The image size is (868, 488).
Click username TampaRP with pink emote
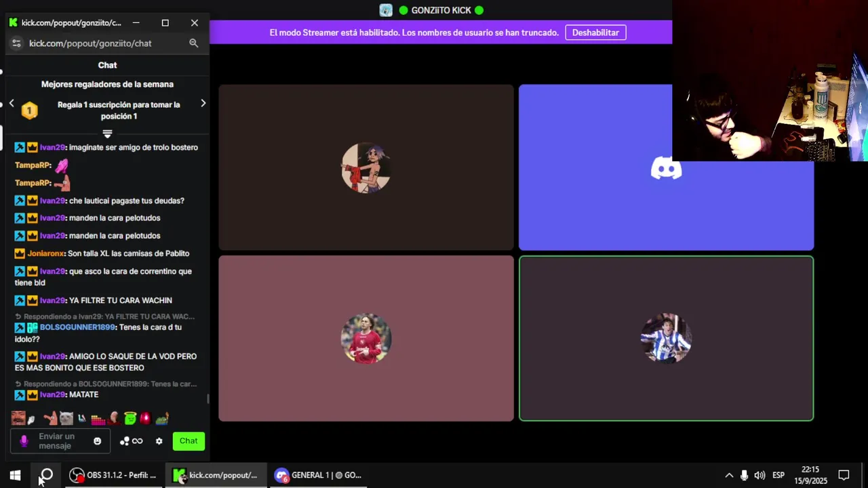(x=33, y=165)
